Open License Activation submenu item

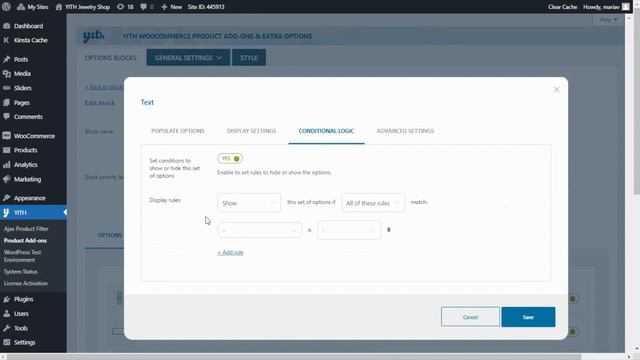click(x=26, y=283)
